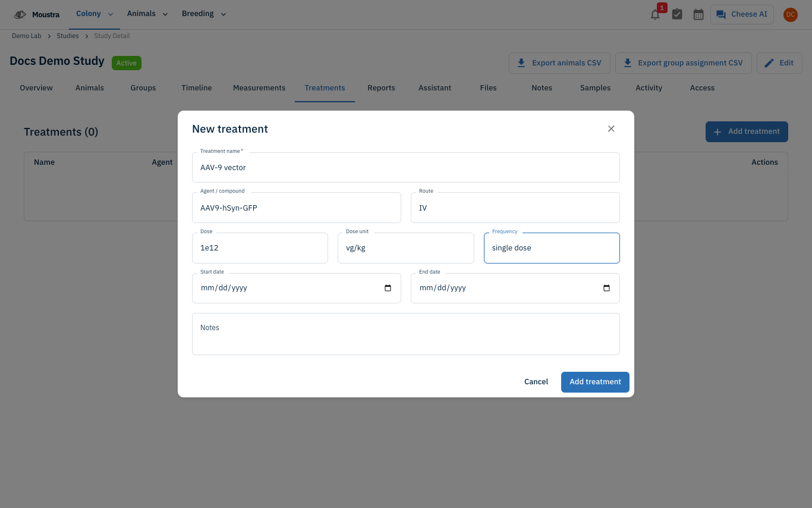Click the Dose input field

coord(260,248)
